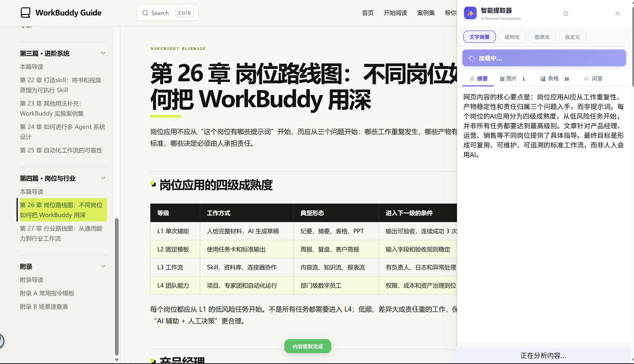Click the Search input field
Screen dimensions: 634x364
[167, 13]
